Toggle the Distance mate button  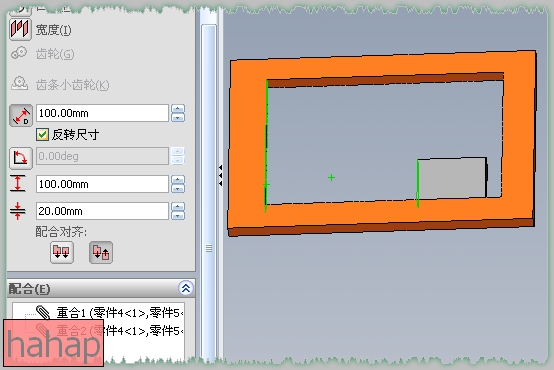(21, 115)
